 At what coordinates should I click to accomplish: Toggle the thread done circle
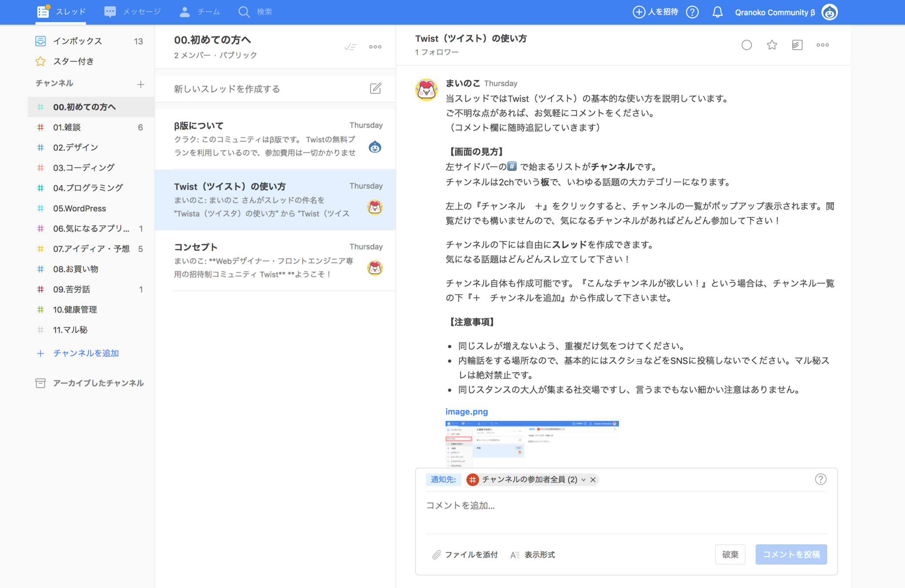tap(746, 45)
